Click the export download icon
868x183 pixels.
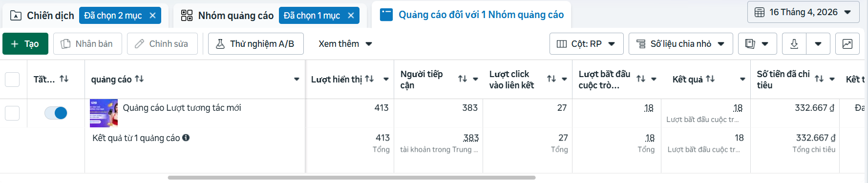794,44
